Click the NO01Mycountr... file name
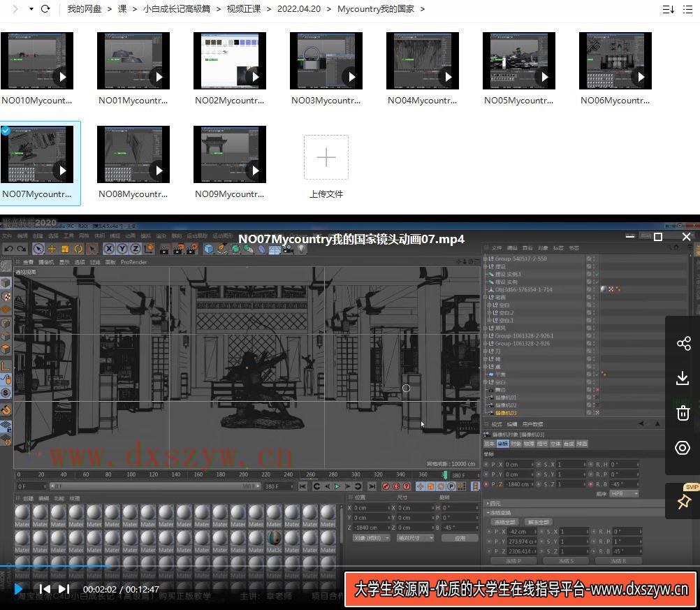700x610 pixels. pos(133,101)
